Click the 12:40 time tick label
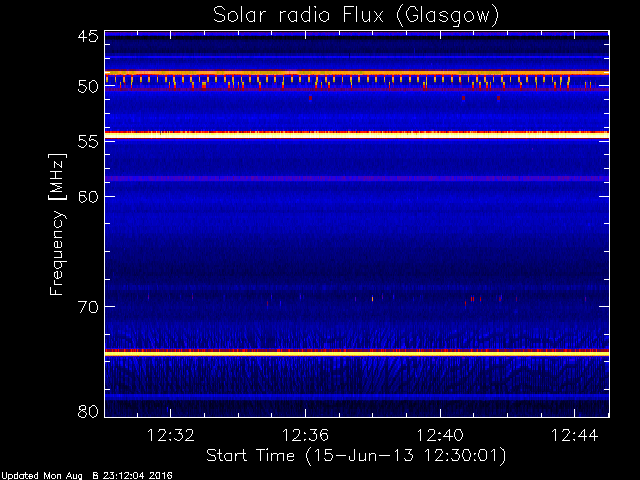Viewport: 640px width, 480px height. [x=440, y=435]
